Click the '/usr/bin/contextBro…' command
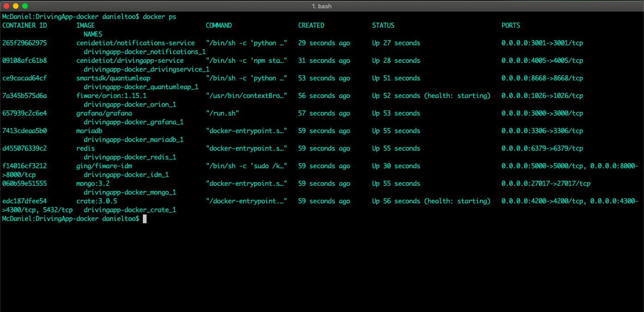644x312 pixels. 246,96
